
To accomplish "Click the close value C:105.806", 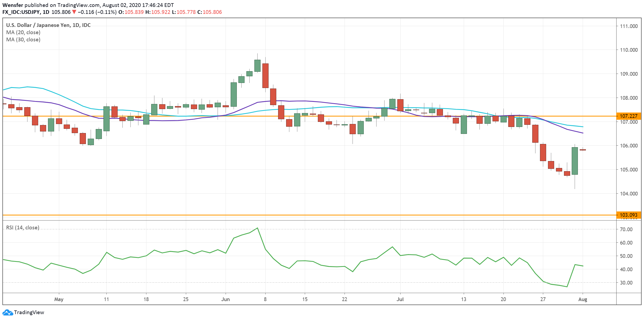I will pyautogui.click(x=212, y=12).
